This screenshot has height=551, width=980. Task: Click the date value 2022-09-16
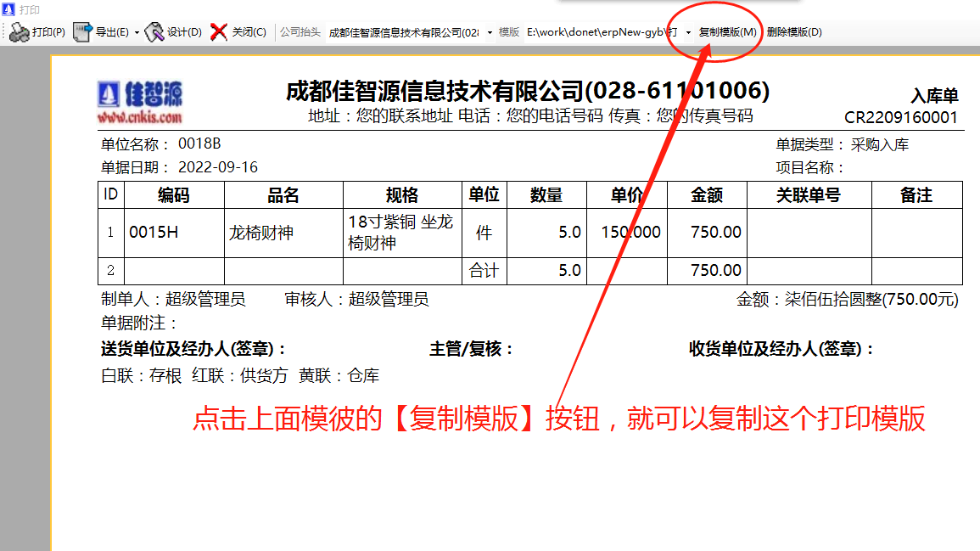(217, 167)
